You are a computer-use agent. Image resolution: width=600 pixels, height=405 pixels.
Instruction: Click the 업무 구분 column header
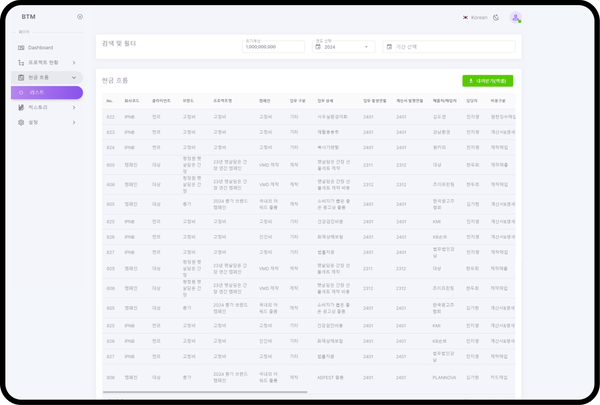pyautogui.click(x=297, y=101)
